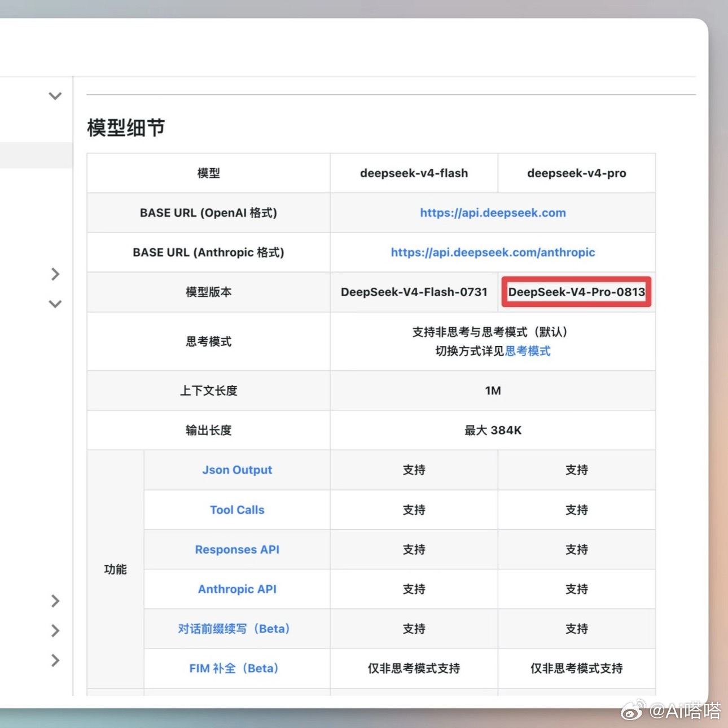Image resolution: width=728 pixels, height=728 pixels.
Task: Collapse the sidebar down chevron beside the 模型版本 row
Action: (x=55, y=304)
